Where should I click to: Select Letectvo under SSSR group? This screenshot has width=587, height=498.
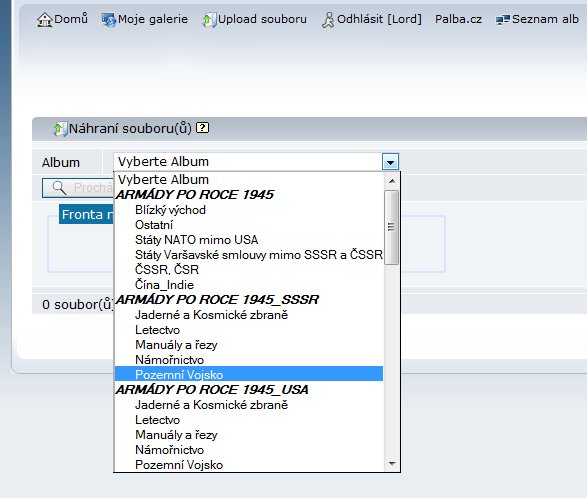(249, 330)
